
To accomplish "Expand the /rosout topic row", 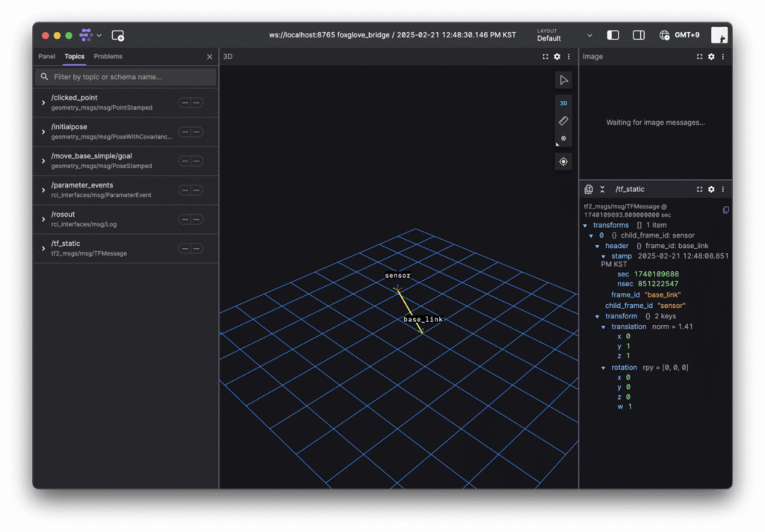I will [x=43, y=219].
